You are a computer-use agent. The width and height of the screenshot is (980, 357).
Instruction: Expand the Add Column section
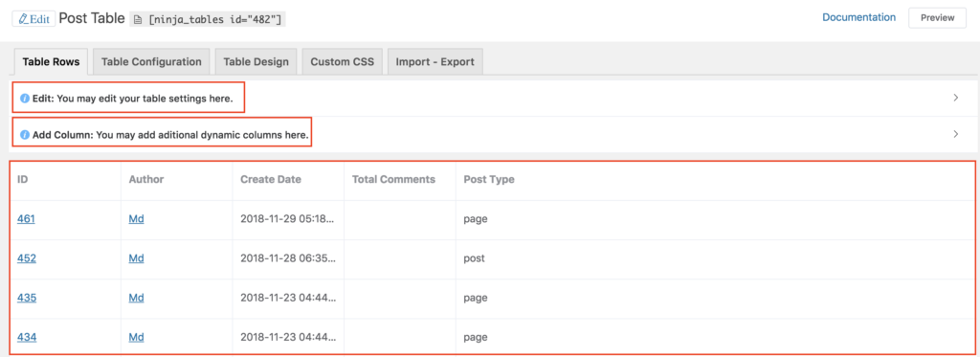[956, 134]
